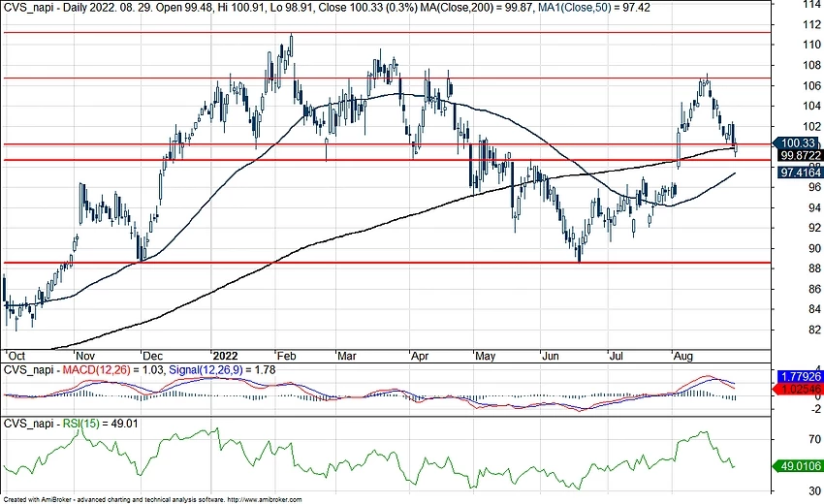Click the www.amibroker.com footer link text
This screenshot has width=824, height=504.
(x=265, y=500)
